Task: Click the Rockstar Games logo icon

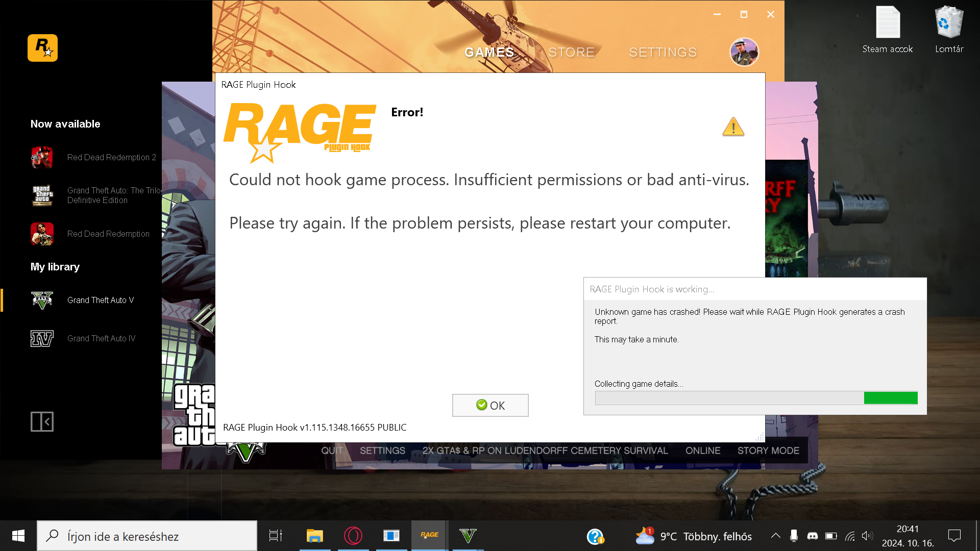Action: (42, 48)
